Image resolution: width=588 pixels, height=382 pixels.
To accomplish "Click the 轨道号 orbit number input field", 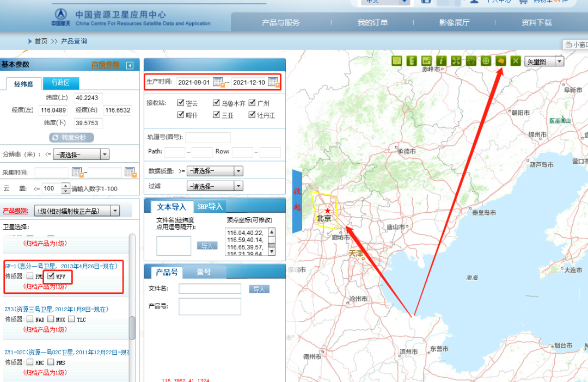I will coord(208,137).
